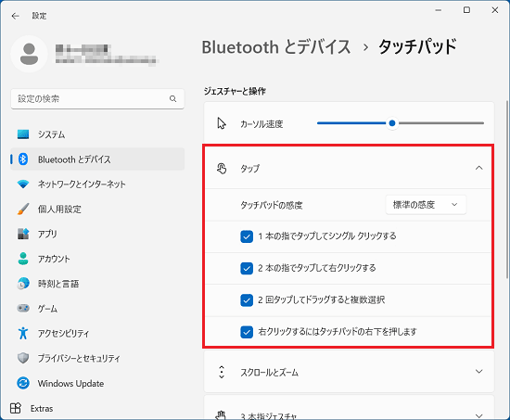Click the アプリ icon in sidebar
This screenshot has width=510, height=420.
23,234
